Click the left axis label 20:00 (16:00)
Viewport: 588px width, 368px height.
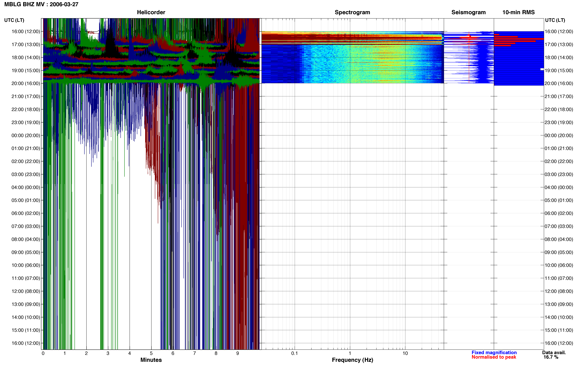tap(26, 83)
